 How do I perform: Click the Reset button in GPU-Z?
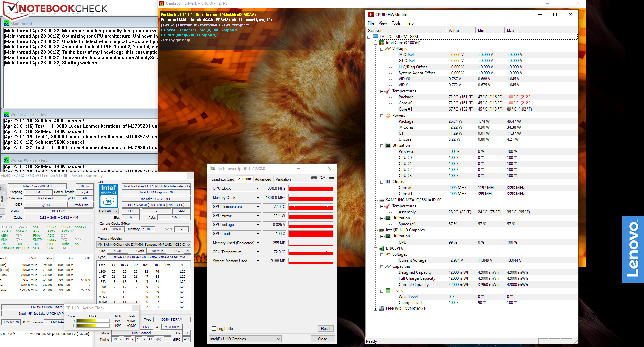tap(326, 329)
